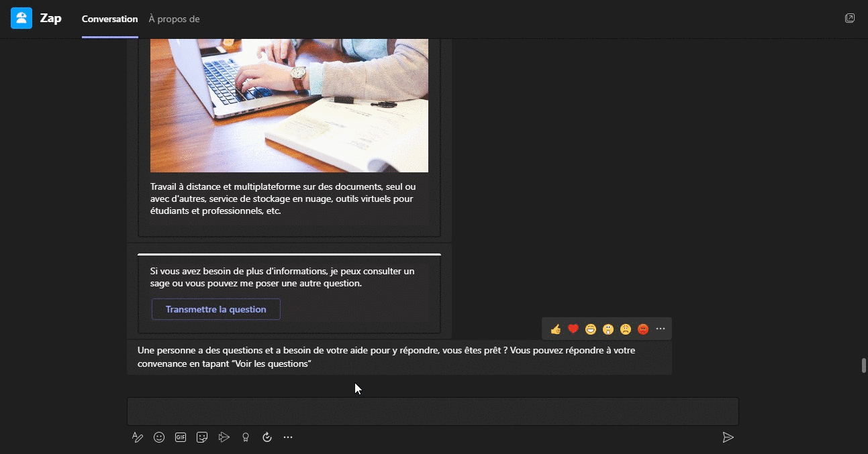Click the conversation vertical scrollbar thumb
Viewport: 868px width, 454px height.
click(864, 365)
